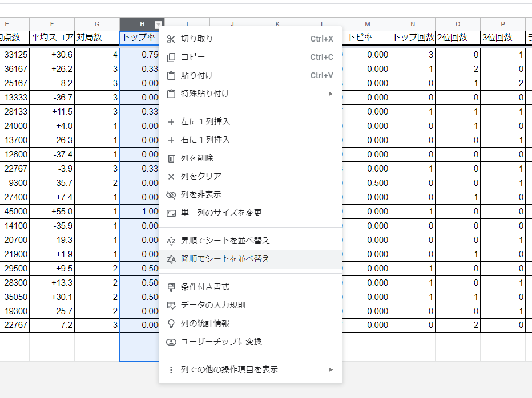Click the A-Z ascending sort icon

171,241
